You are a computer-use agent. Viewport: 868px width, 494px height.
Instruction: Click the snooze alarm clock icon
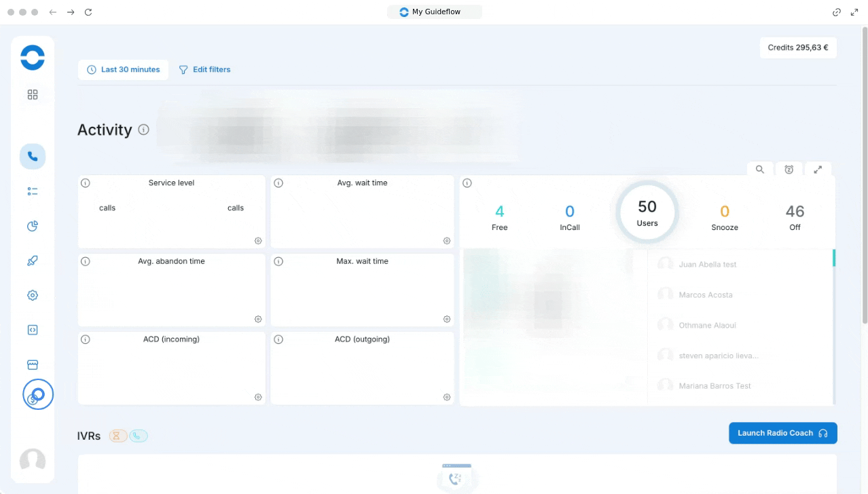(789, 170)
